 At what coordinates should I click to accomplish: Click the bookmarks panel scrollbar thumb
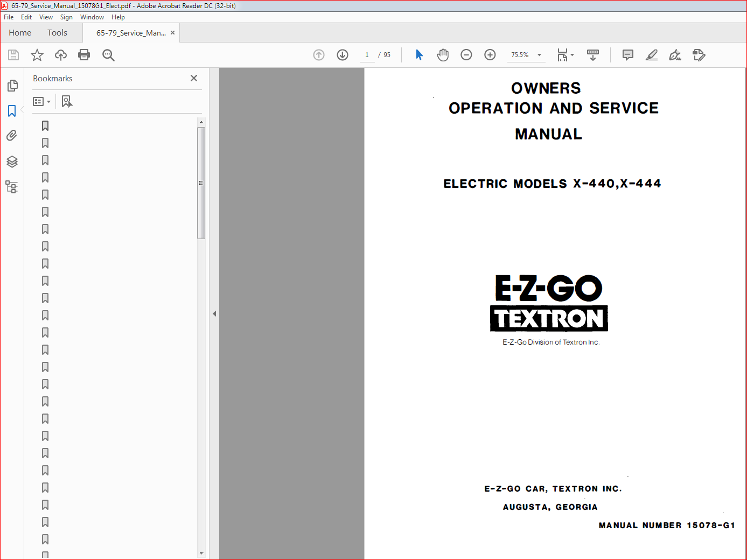(x=201, y=183)
